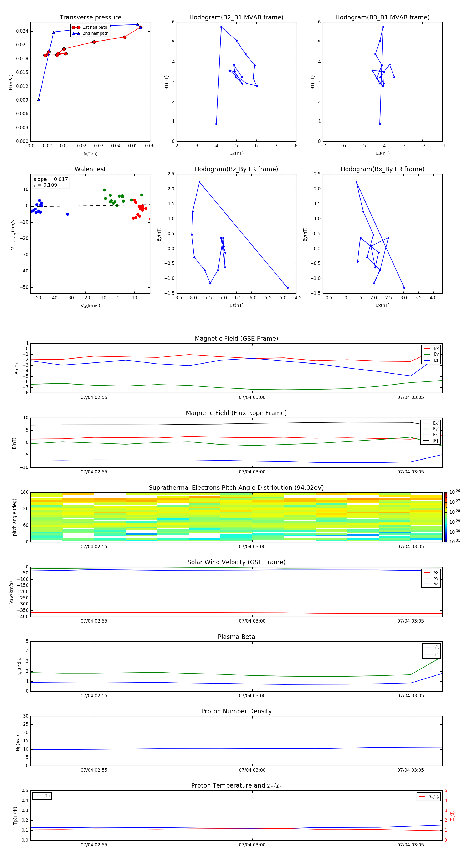Click the 'Magnetic Field (Flux Rope Frame)' title
The width and height of the screenshot is (473, 868).
click(x=236, y=413)
